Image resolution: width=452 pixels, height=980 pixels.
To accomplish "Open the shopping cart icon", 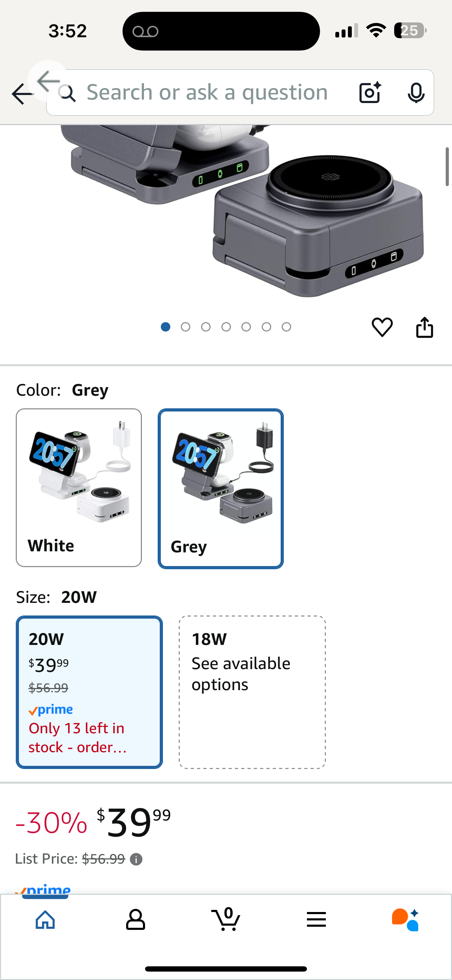I will tap(226, 919).
